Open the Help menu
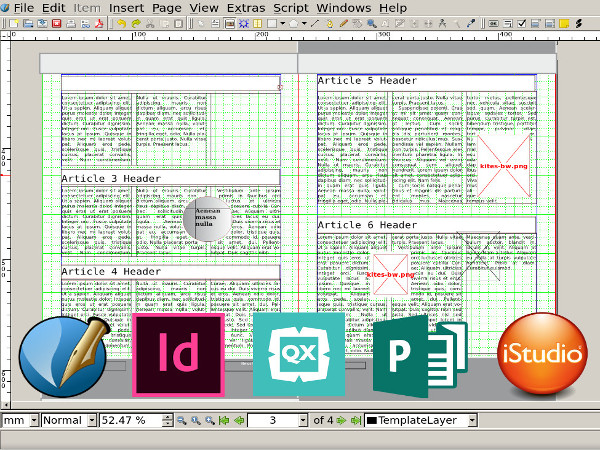Image resolution: width=600 pixels, height=450 pixels. tap(393, 8)
